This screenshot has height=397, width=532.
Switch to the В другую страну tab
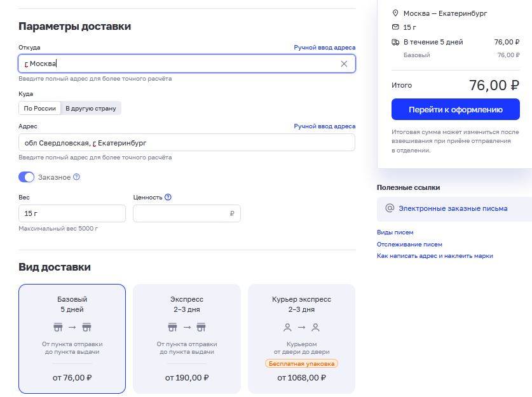[x=91, y=108]
